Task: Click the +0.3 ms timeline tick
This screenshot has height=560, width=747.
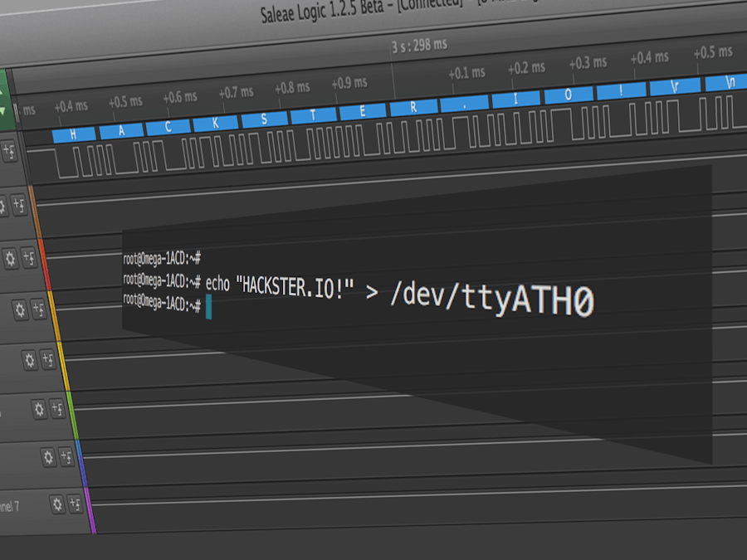Action: (x=588, y=63)
